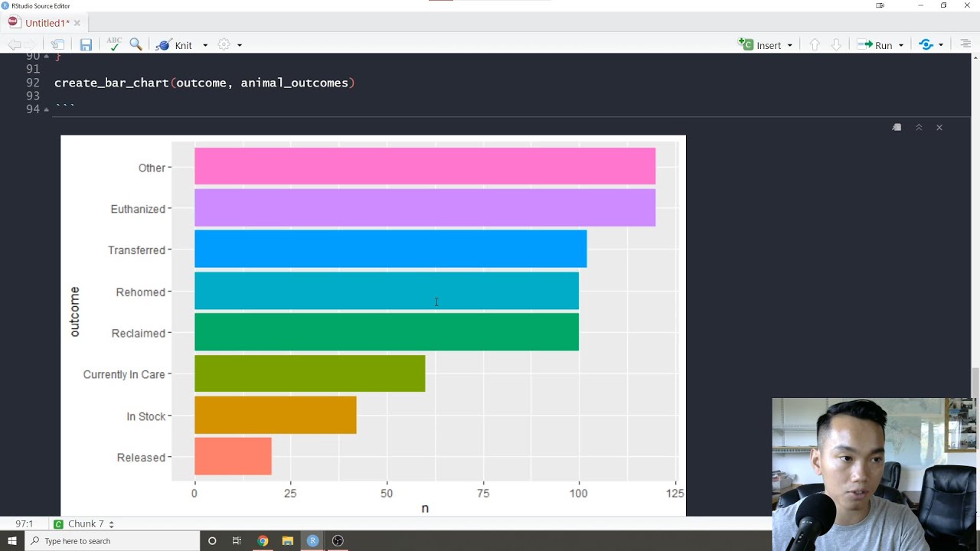Viewport: 980px width, 551px height.
Task: Click the '100' x-axis tick label
Action: point(579,494)
